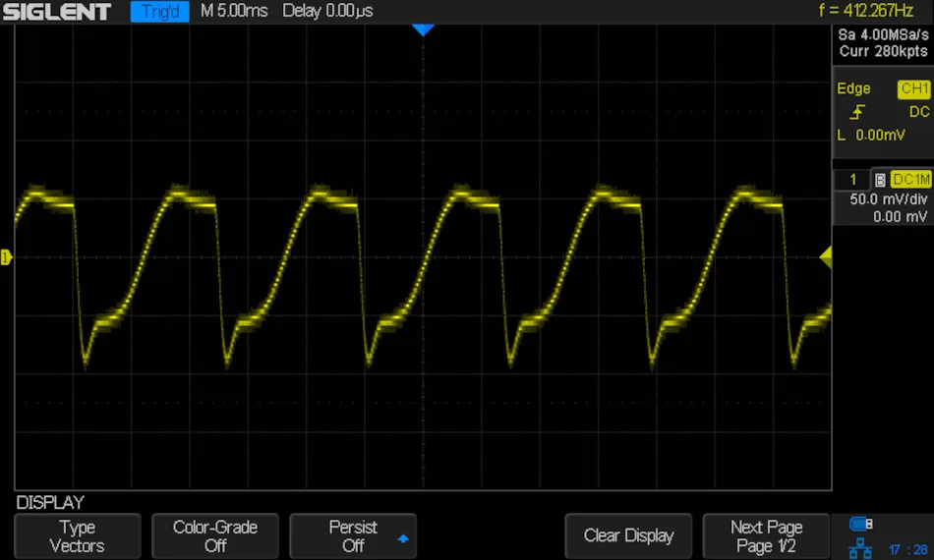934x560 pixels.
Task: Open the display Type Vectors softkey
Action: click(x=78, y=535)
